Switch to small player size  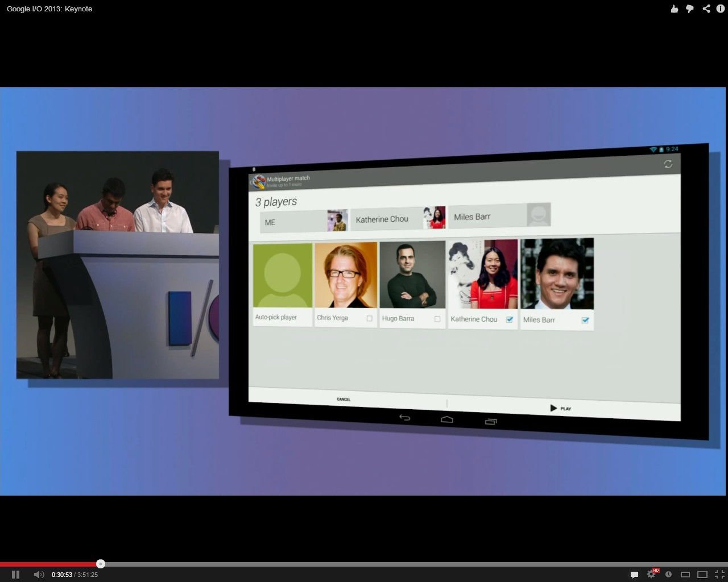pyautogui.click(x=685, y=575)
